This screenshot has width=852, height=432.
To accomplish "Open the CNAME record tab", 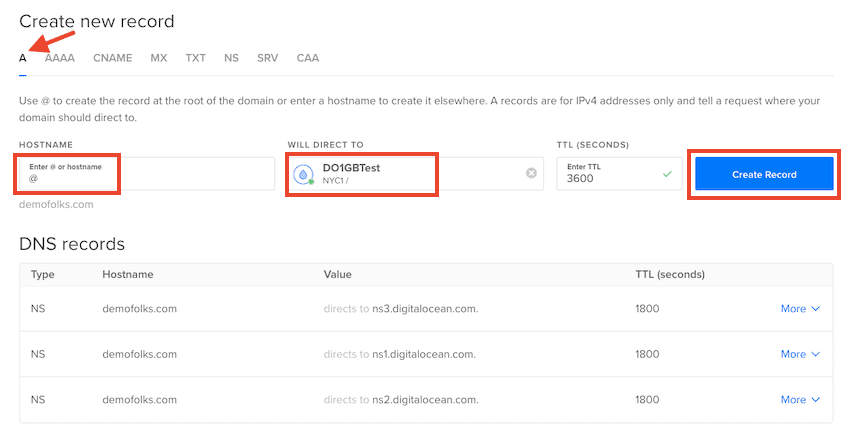I will click(112, 58).
